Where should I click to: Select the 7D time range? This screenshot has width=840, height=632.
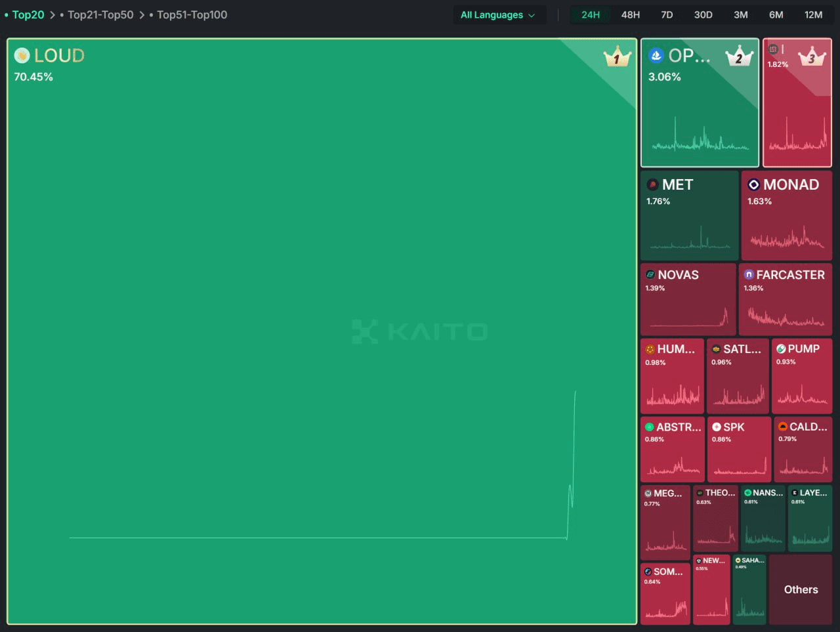point(667,14)
